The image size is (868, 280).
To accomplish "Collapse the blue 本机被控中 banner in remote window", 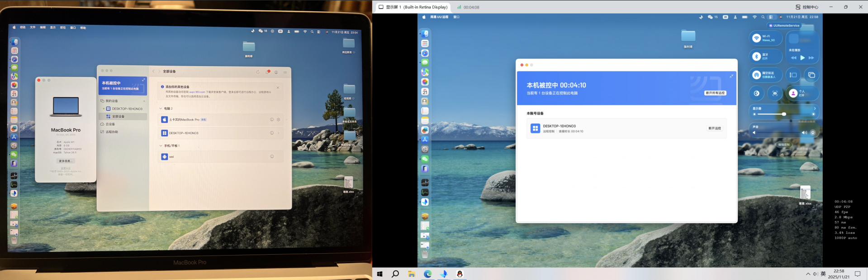I will point(731,76).
